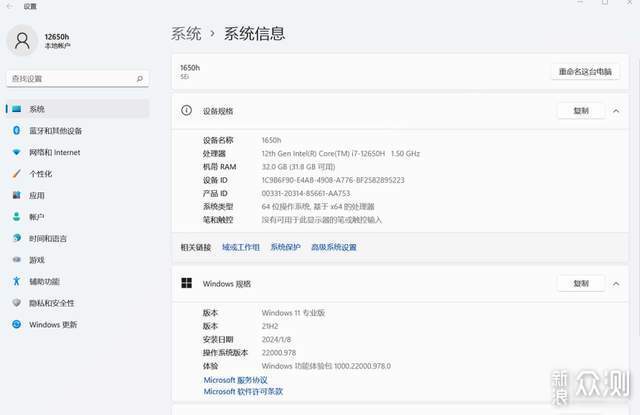This screenshot has width=640, height=415.
Task: Open 游戏 settings page
Action: [x=78, y=260]
